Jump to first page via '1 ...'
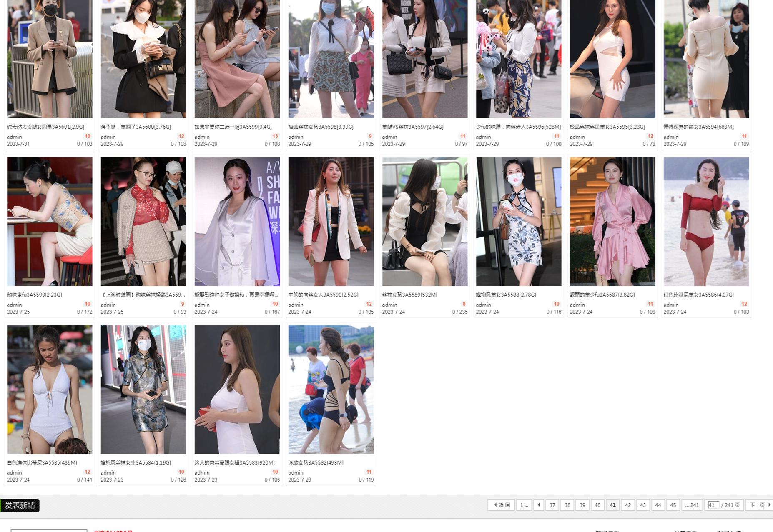773x532 pixels. tap(524, 505)
